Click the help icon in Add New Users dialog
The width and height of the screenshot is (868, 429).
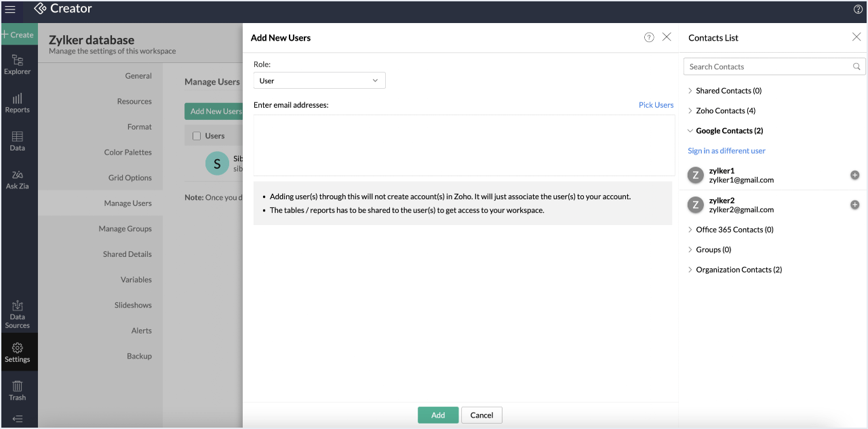pos(649,37)
